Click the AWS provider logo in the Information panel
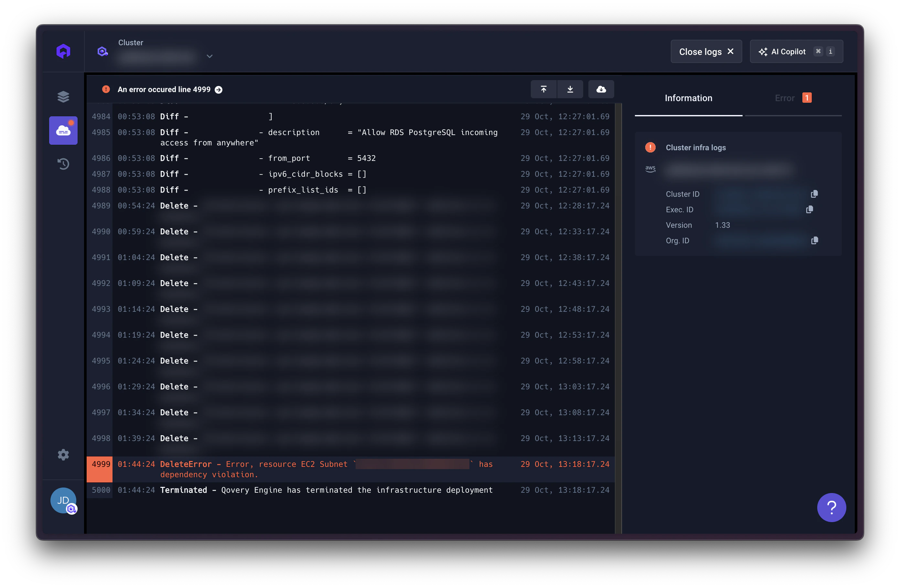This screenshot has width=900, height=588. point(650,169)
